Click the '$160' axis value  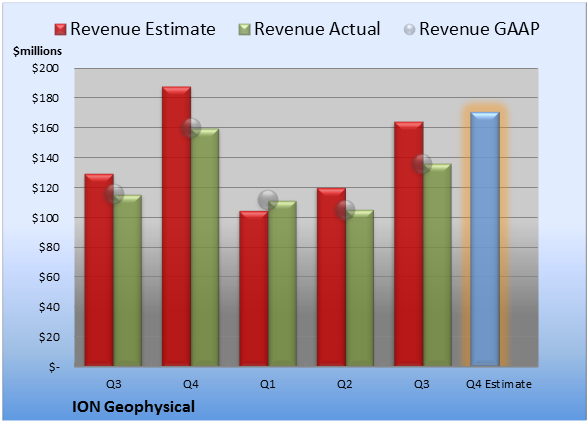tap(45, 128)
